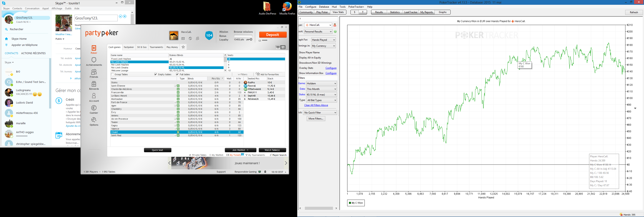Open the €0.10 NL (6 max) stake dropdown

pyautogui.click(x=321, y=94)
